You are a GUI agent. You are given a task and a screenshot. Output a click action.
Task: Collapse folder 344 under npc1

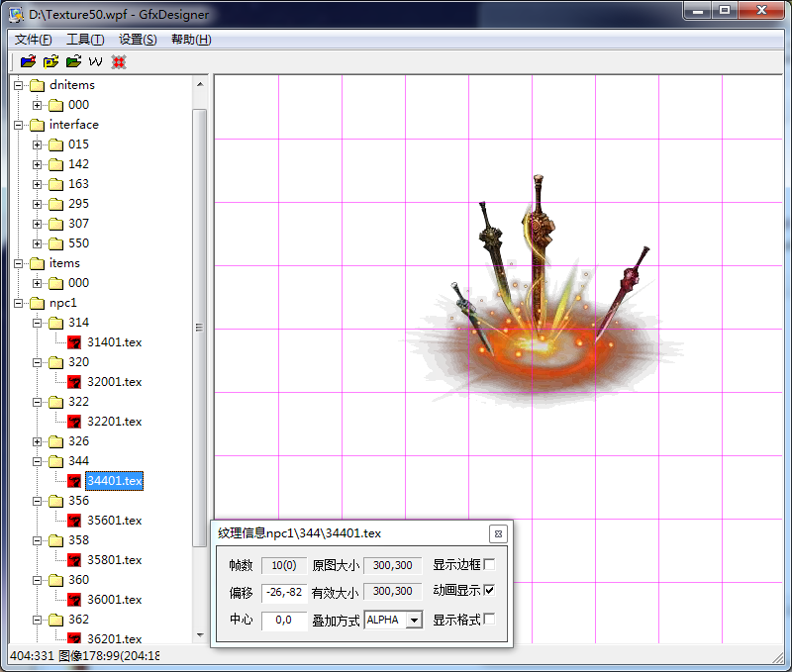click(x=37, y=461)
